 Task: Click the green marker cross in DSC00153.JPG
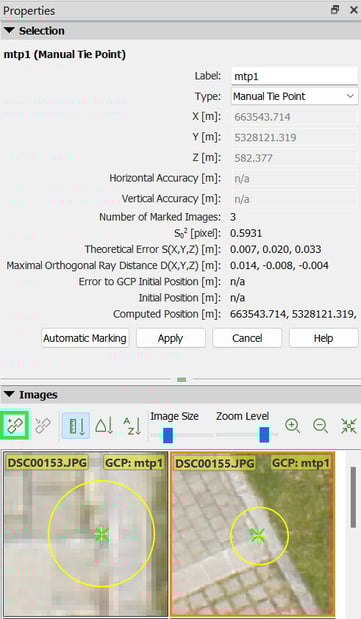102,535
